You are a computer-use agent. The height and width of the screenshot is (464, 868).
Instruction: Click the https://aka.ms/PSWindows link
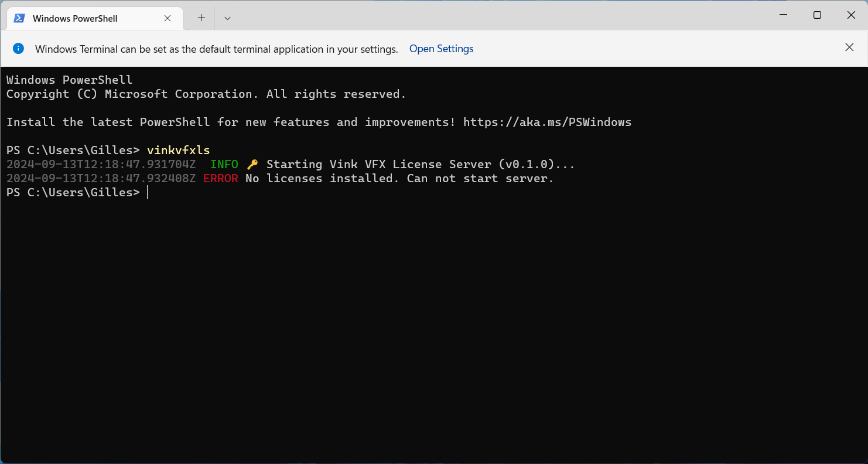pyautogui.click(x=547, y=122)
